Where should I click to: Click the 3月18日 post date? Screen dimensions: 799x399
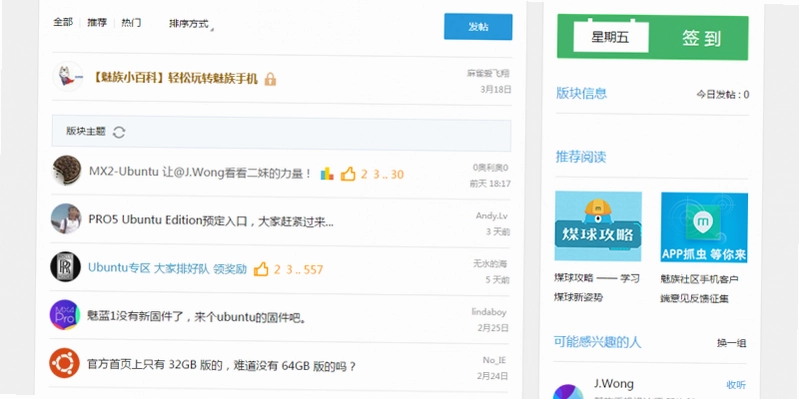(496, 90)
